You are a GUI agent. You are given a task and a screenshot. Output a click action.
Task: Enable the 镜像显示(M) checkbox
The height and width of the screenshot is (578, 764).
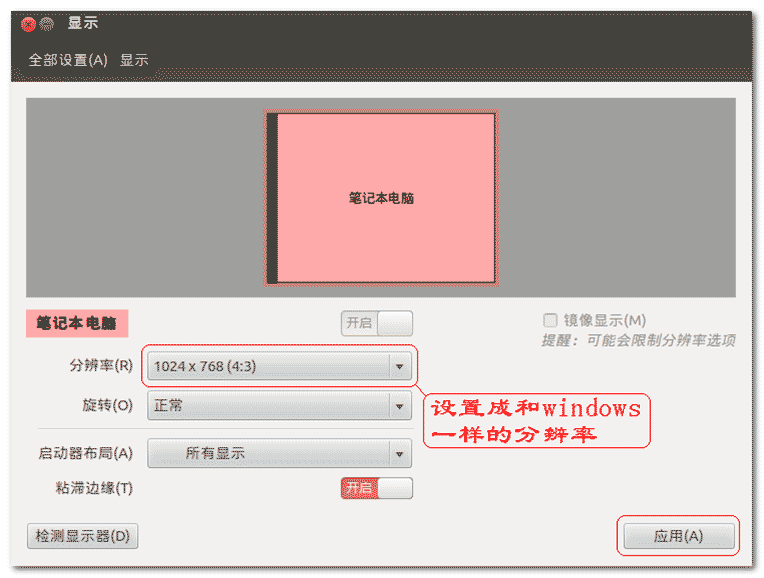(550, 320)
